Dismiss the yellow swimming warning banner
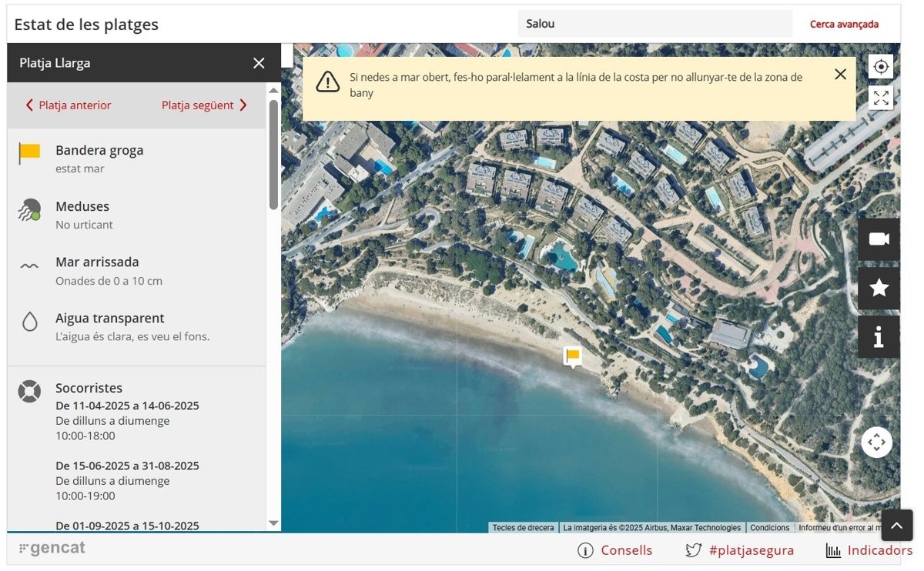This screenshot has width=924, height=571. click(x=840, y=75)
